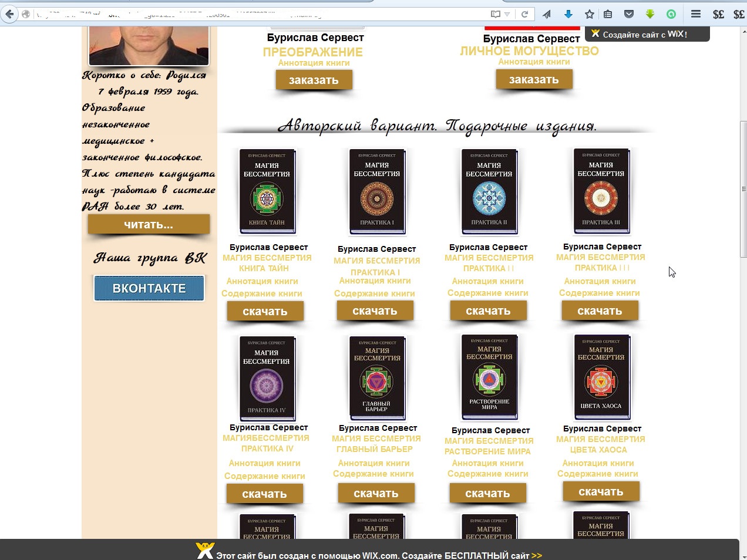This screenshot has height=560, width=747.
Task: Open Содержание книги for ПРАКТИКА II
Action: point(487,293)
